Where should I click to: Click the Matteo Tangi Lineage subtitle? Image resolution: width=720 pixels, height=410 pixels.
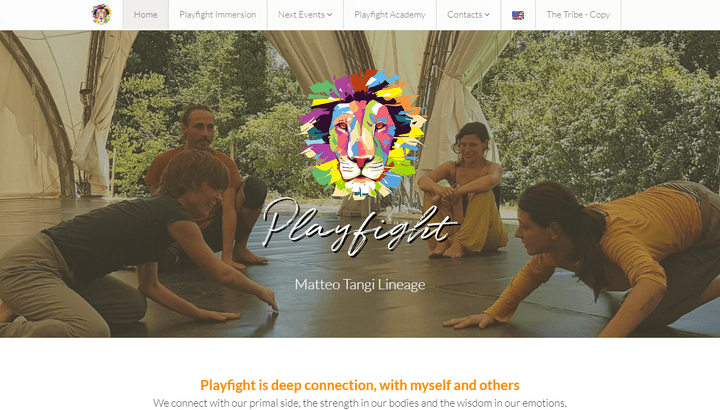(360, 285)
